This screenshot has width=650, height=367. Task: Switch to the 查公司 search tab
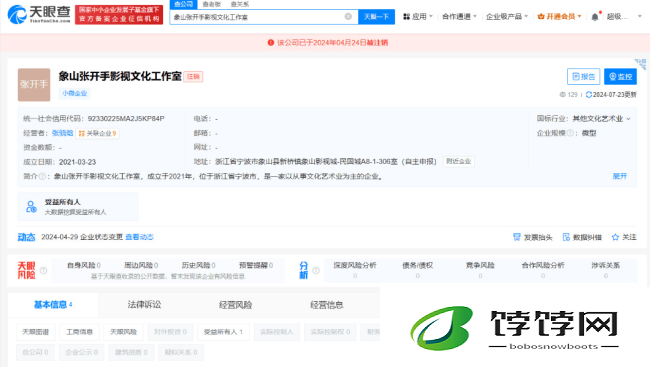pos(183,4)
